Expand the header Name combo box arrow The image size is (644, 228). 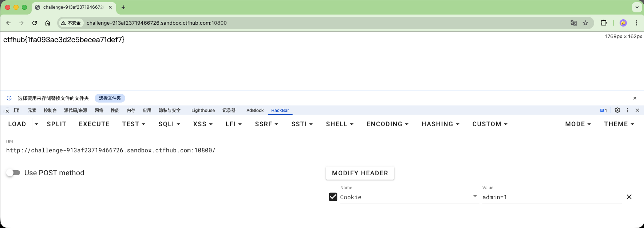[475, 196]
